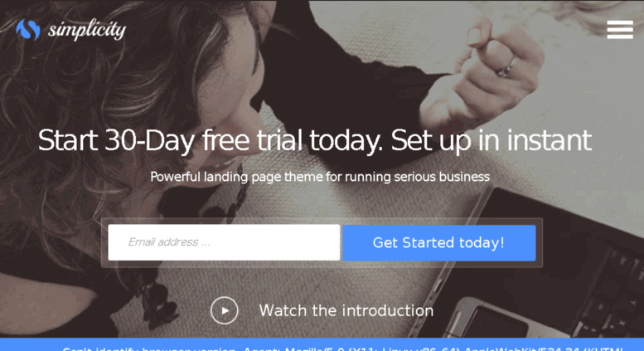Click the play triangle inside the circle
The image size is (644, 351).
click(x=225, y=310)
